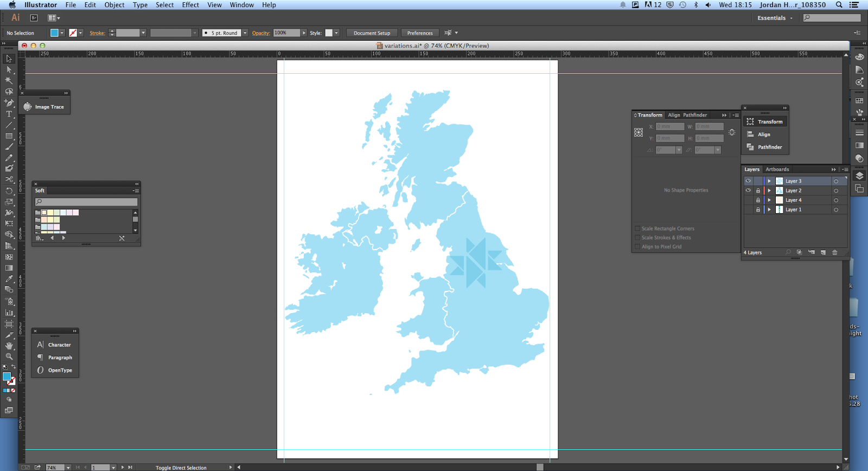
Task: Click the blue fill swatch in toolbox
Action: pos(7,377)
